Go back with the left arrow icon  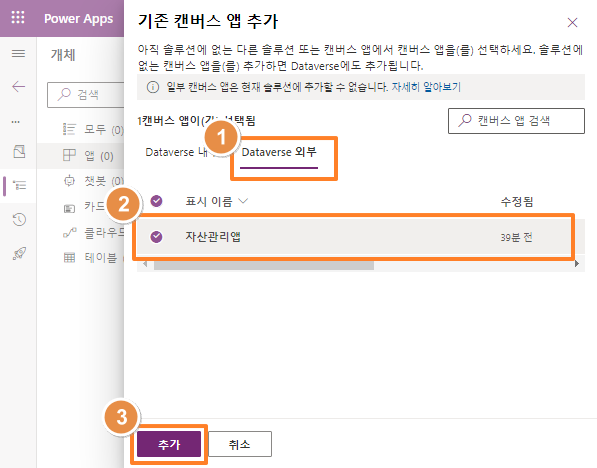[x=18, y=87]
